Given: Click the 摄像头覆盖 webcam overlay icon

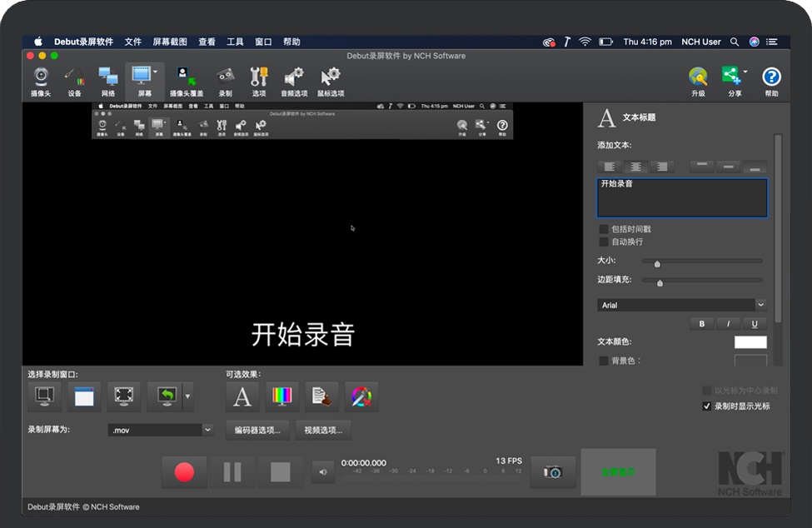Looking at the screenshot, I should pyautogui.click(x=187, y=82).
